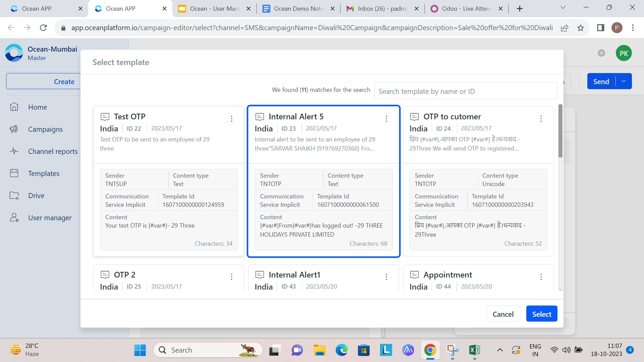Open Home in the sidebar

point(38,107)
